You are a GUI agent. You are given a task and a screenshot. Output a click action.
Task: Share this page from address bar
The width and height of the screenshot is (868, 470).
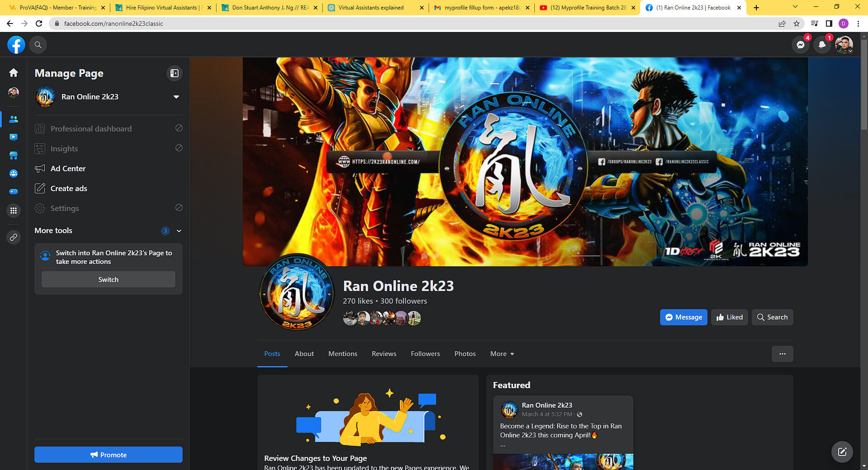click(782, 23)
